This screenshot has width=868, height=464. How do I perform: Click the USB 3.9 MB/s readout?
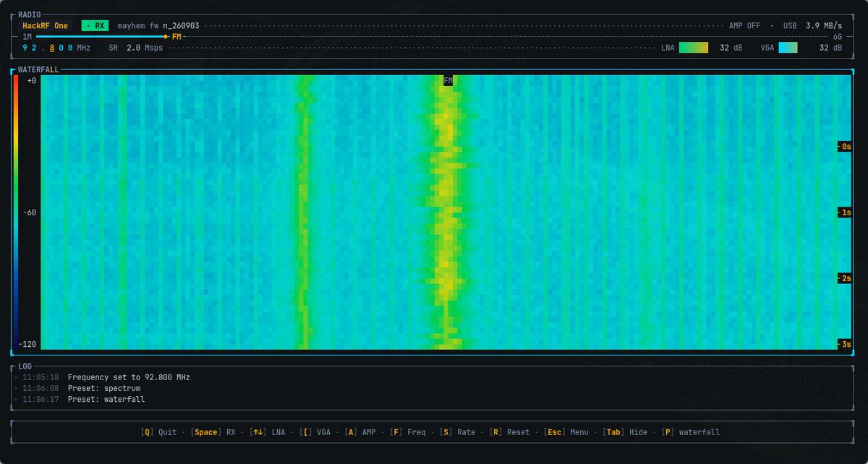[812, 25]
